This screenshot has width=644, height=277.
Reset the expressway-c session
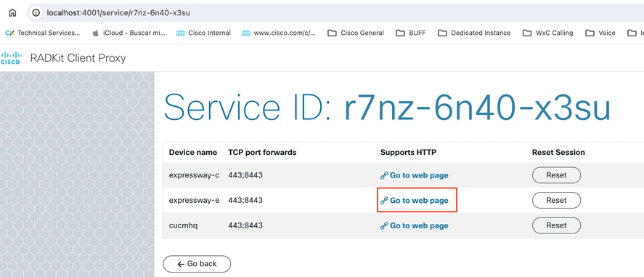[x=557, y=175]
